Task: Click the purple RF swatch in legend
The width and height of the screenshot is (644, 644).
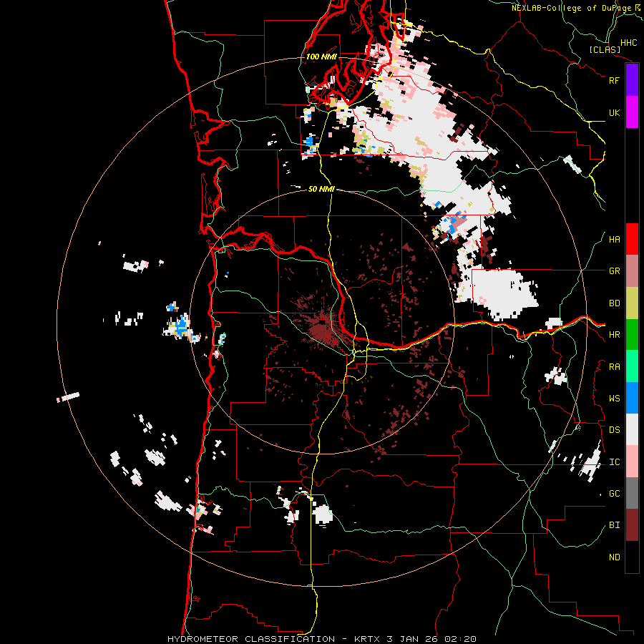Action: tap(632, 80)
